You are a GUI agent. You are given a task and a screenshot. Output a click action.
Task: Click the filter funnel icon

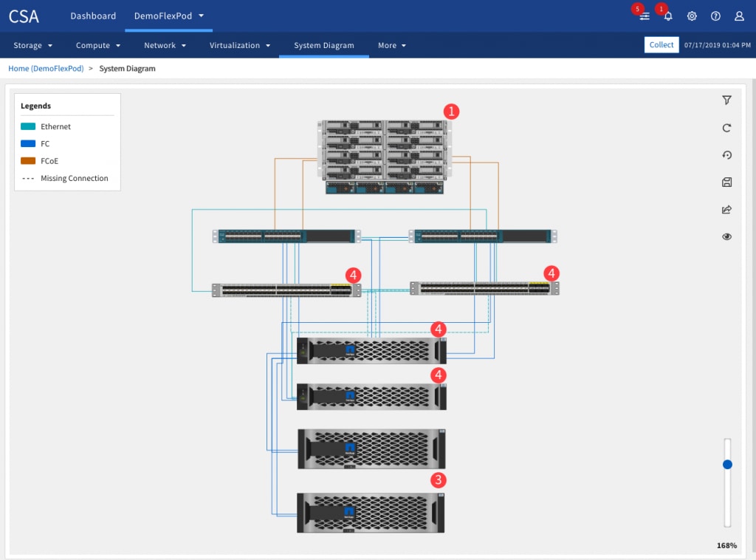click(x=726, y=100)
